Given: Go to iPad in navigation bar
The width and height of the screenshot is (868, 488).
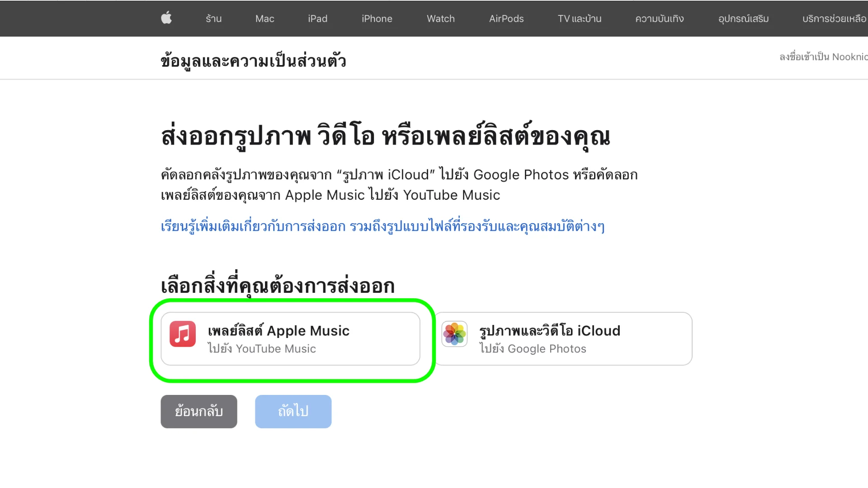Looking at the screenshot, I should coord(317,19).
